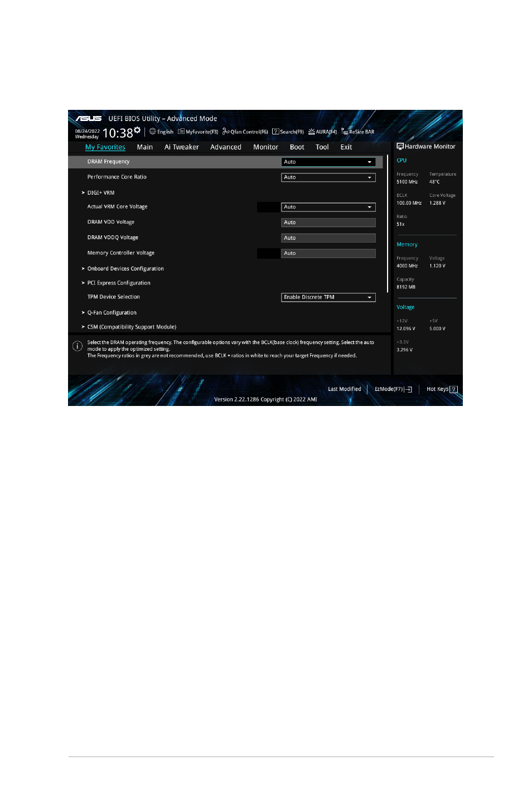The width and height of the screenshot is (532, 798).
Task: Click the ReSize BAR icon
Action: pyautogui.click(x=345, y=132)
